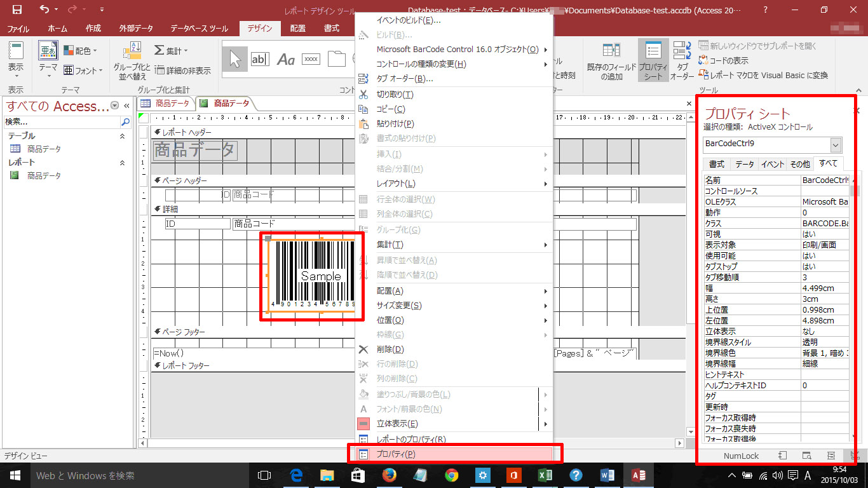Switch to the 配置 ribbon tab
Image resolution: width=868 pixels, height=488 pixels.
(x=297, y=29)
